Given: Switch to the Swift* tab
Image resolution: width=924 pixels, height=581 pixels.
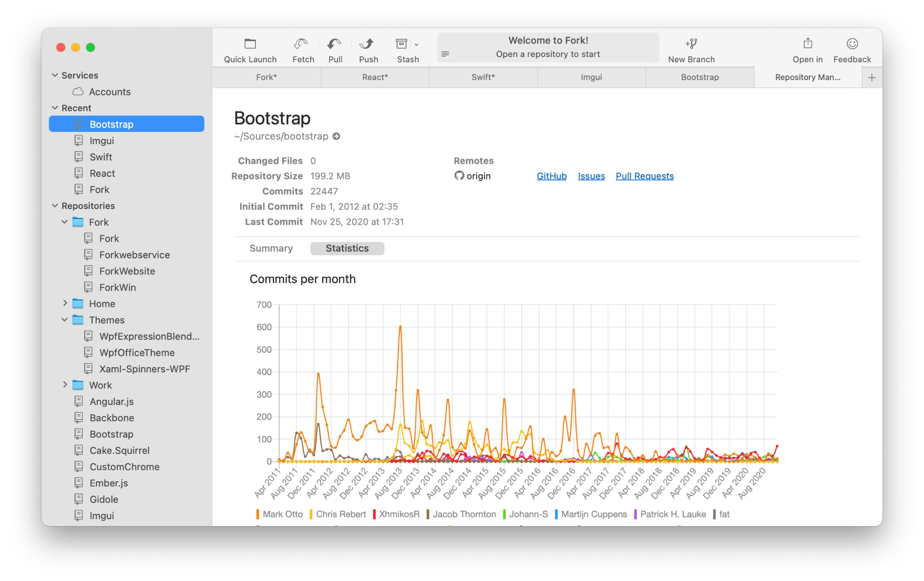Looking at the screenshot, I should pyautogui.click(x=483, y=78).
